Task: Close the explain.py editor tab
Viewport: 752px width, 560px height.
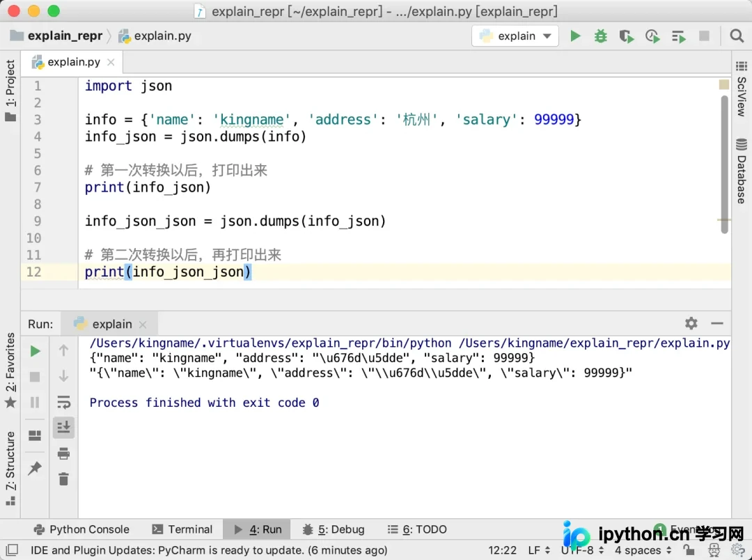Action: pyautogui.click(x=111, y=63)
